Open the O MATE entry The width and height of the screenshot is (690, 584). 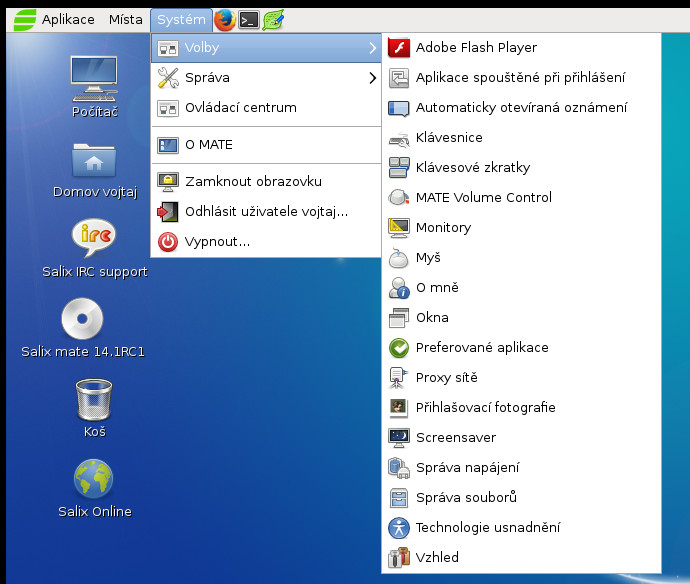tap(266, 145)
